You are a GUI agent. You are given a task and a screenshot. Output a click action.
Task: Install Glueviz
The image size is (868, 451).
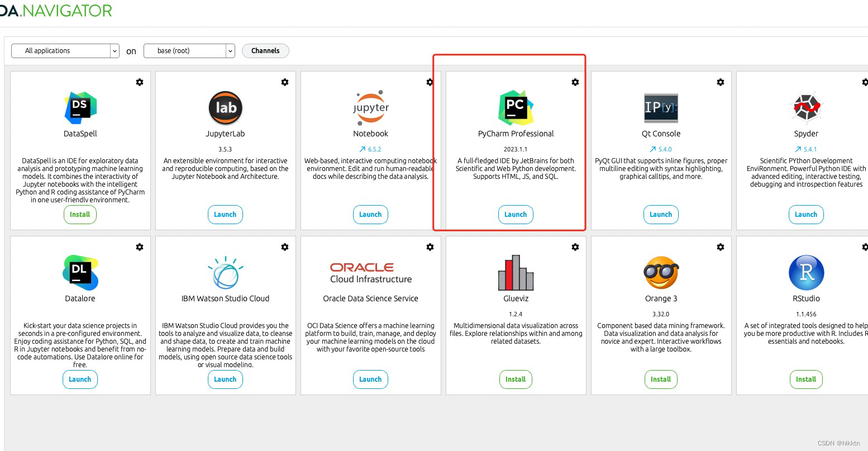[516, 379]
